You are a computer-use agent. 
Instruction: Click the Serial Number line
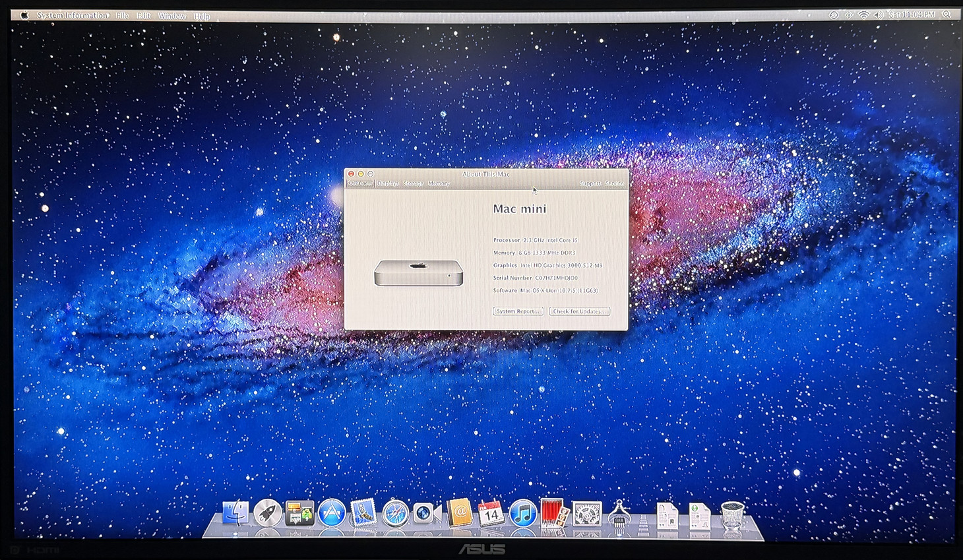536,278
